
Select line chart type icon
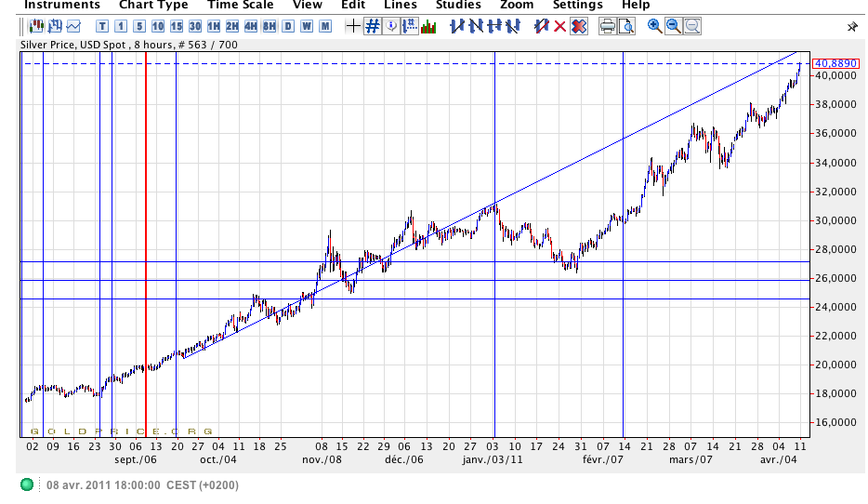73,26
